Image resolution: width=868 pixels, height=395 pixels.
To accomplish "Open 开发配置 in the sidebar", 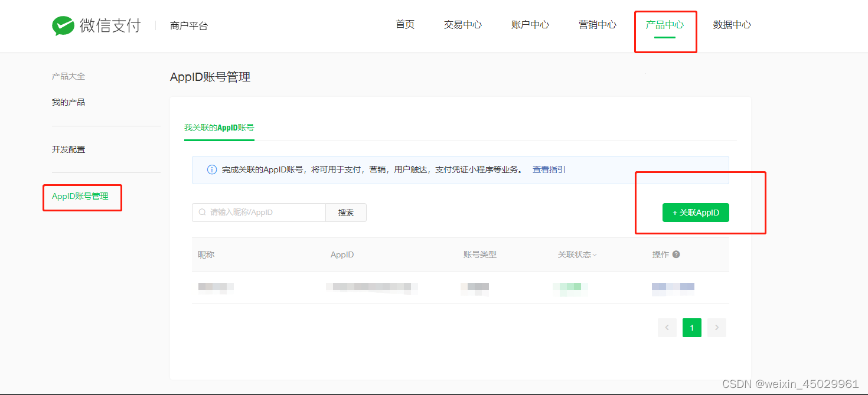I will [68, 149].
